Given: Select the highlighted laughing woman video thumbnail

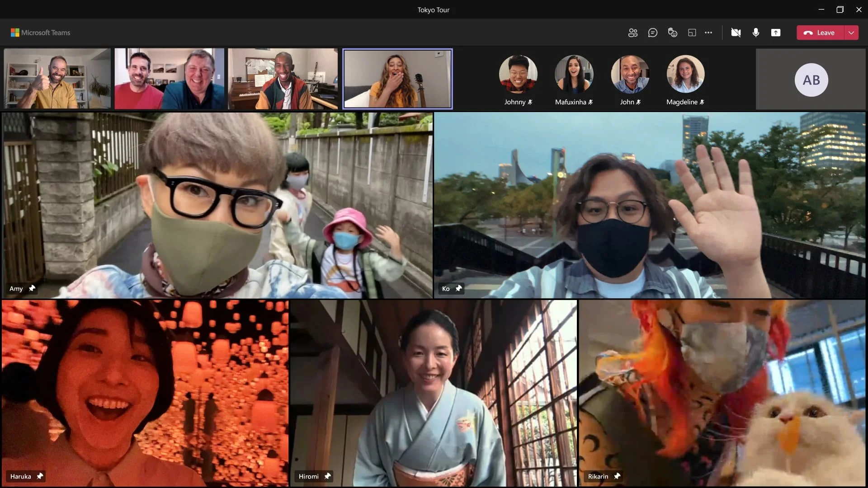Looking at the screenshot, I should [397, 79].
